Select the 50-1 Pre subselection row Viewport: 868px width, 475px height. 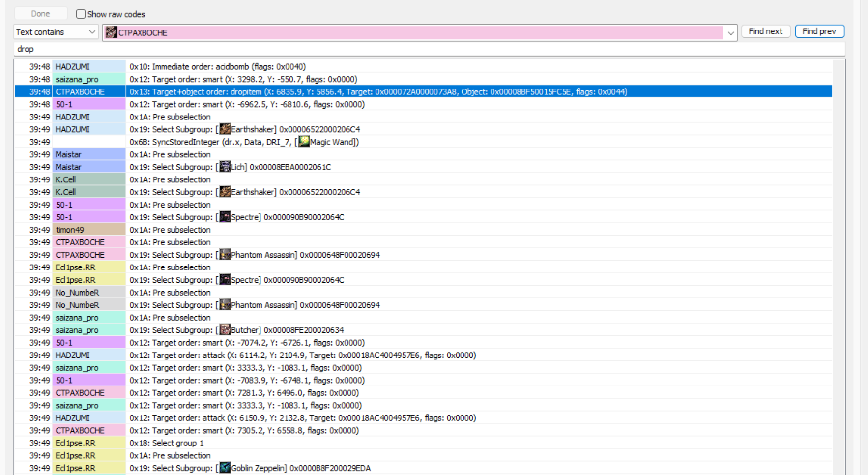423,205
